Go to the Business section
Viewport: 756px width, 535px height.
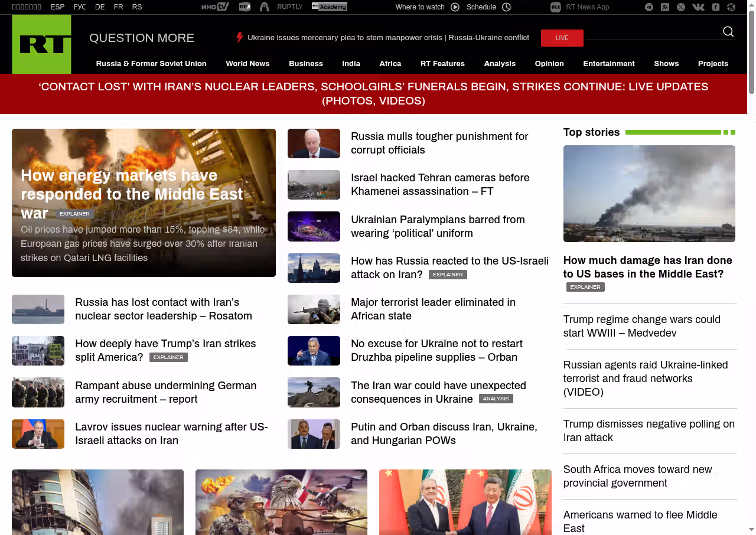click(305, 64)
